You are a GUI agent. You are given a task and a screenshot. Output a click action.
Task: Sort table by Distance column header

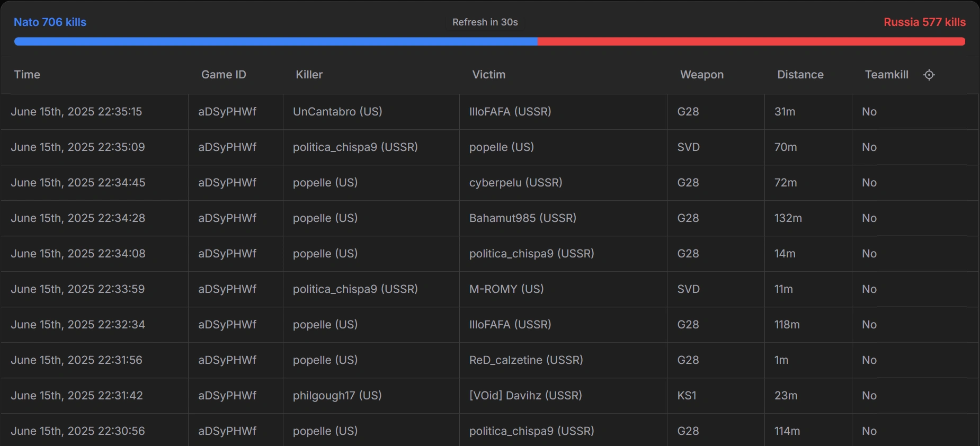point(800,75)
